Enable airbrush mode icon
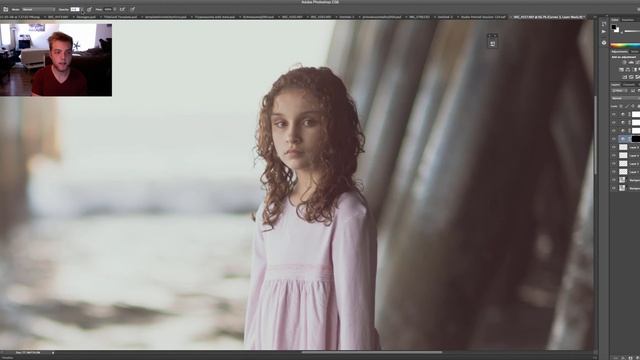This screenshot has height=360, width=640. (122, 9)
